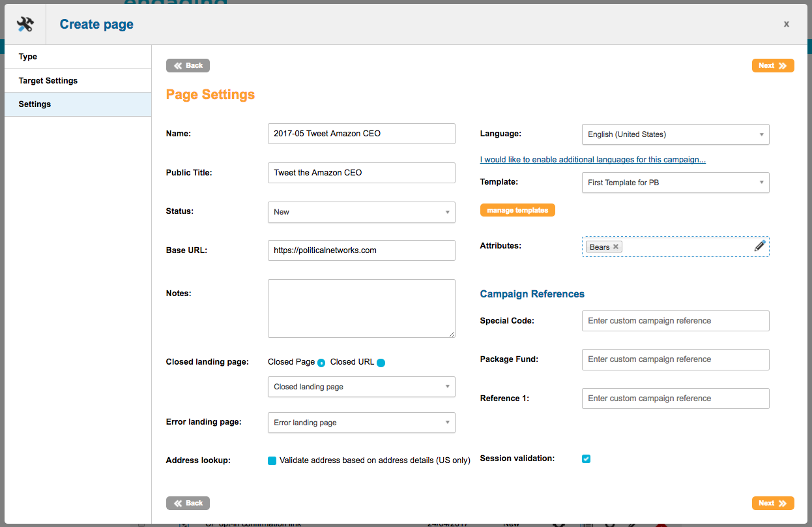Select the Closed Page radio button

[x=321, y=363]
